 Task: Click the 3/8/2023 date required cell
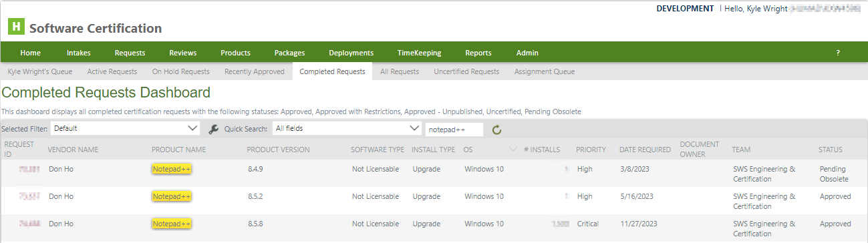pyautogui.click(x=634, y=170)
